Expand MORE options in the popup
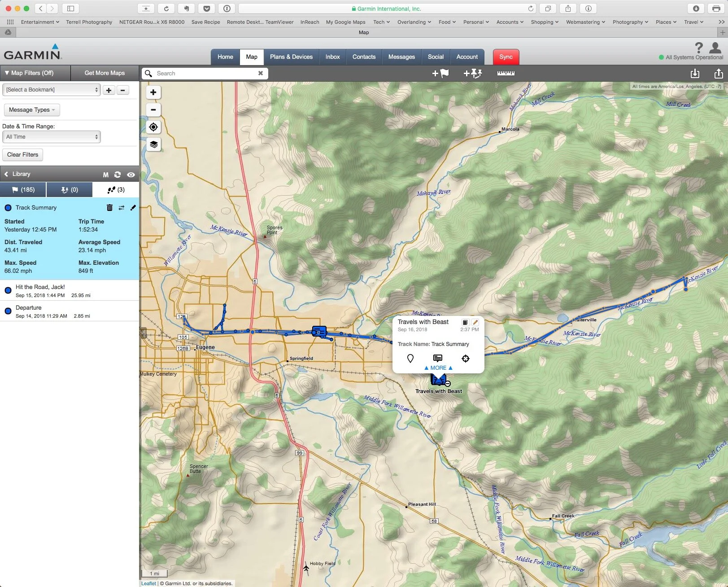This screenshot has width=728, height=587. click(438, 368)
